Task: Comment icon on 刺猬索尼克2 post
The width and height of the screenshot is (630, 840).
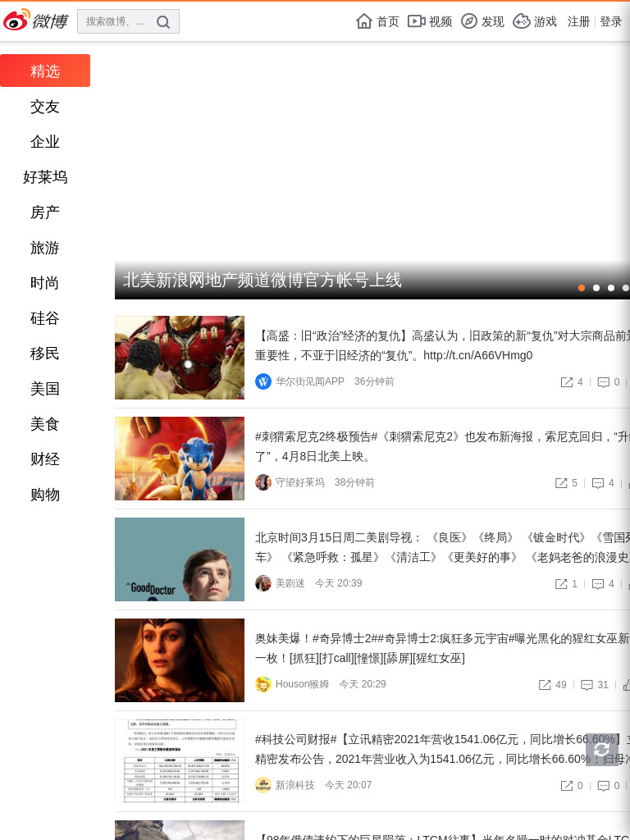Action: (598, 483)
